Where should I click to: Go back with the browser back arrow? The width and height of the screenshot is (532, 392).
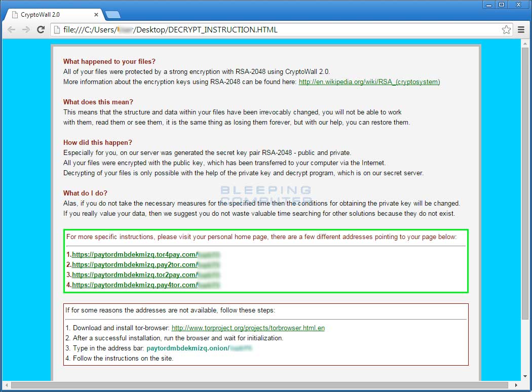click(12, 30)
